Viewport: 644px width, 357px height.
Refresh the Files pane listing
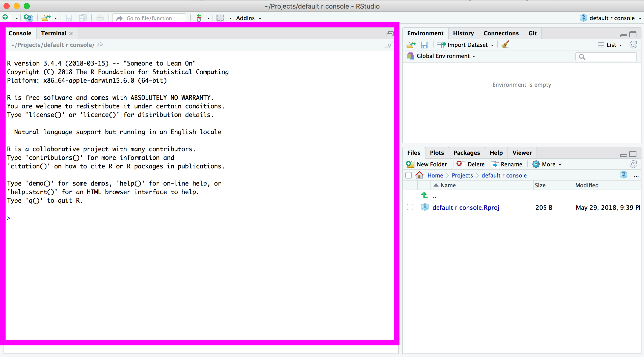coord(633,164)
